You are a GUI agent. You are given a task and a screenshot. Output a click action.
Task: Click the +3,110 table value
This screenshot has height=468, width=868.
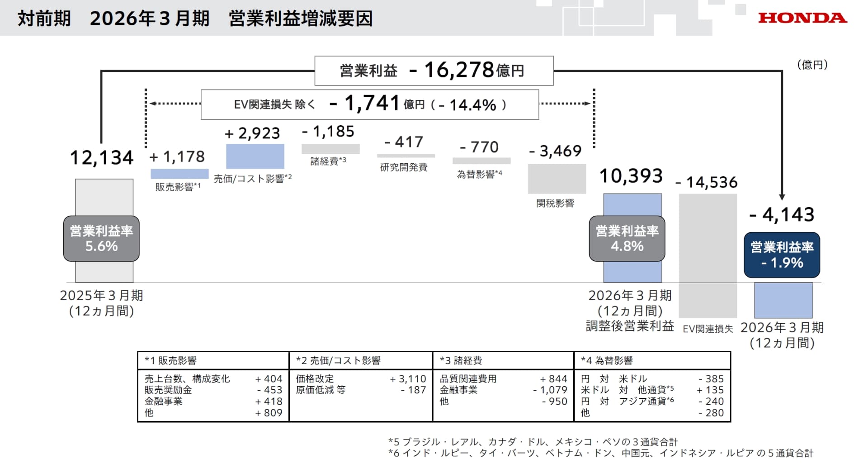click(408, 379)
